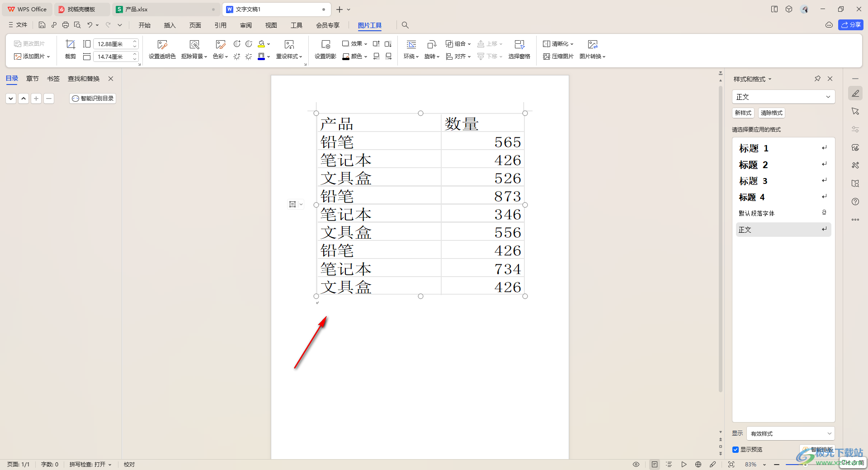
Task: Click the Find and Replace (查找和替换) tab
Action: (84, 79)
